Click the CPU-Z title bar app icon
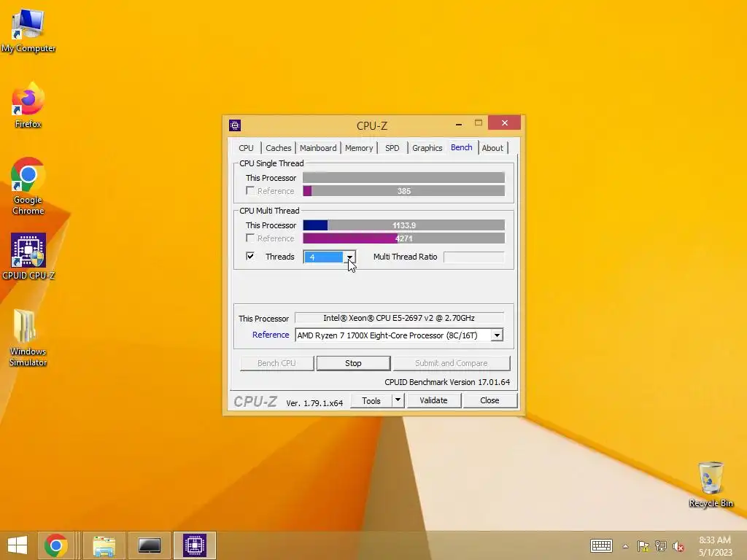 [235, 125]
